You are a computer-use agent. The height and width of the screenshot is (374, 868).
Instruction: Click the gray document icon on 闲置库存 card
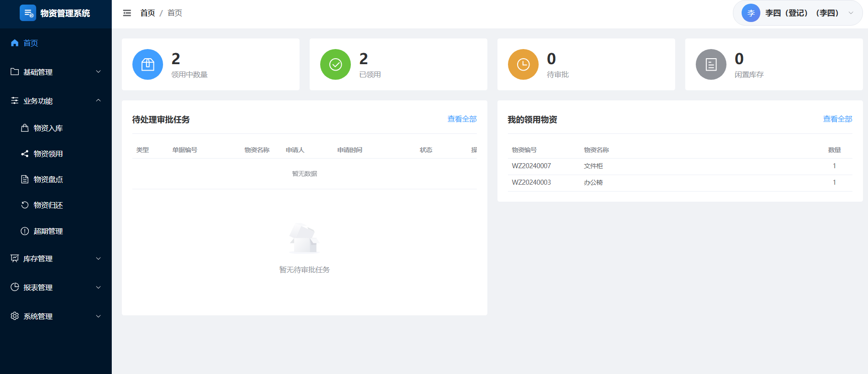711,64
